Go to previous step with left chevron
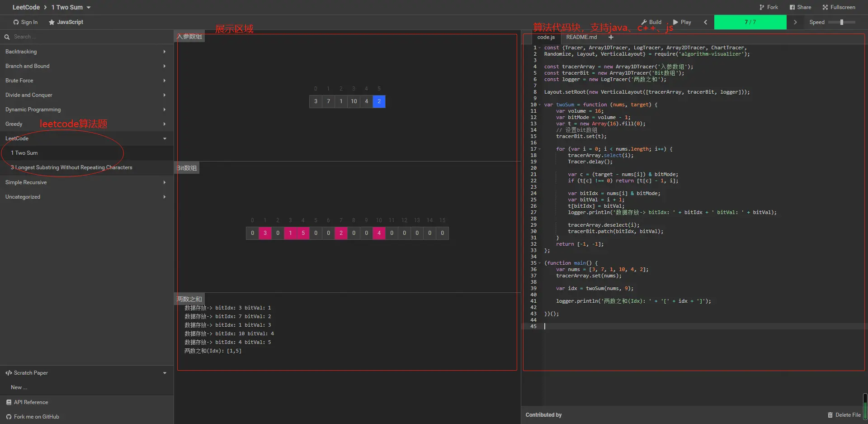This screenshot has width=868, height=424. click(x=705, y=22)
